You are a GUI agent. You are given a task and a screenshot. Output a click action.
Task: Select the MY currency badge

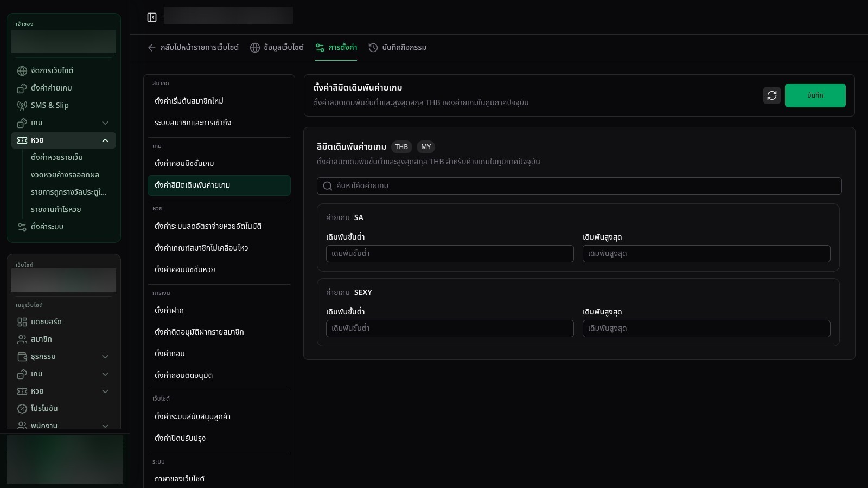pos(426,147)
